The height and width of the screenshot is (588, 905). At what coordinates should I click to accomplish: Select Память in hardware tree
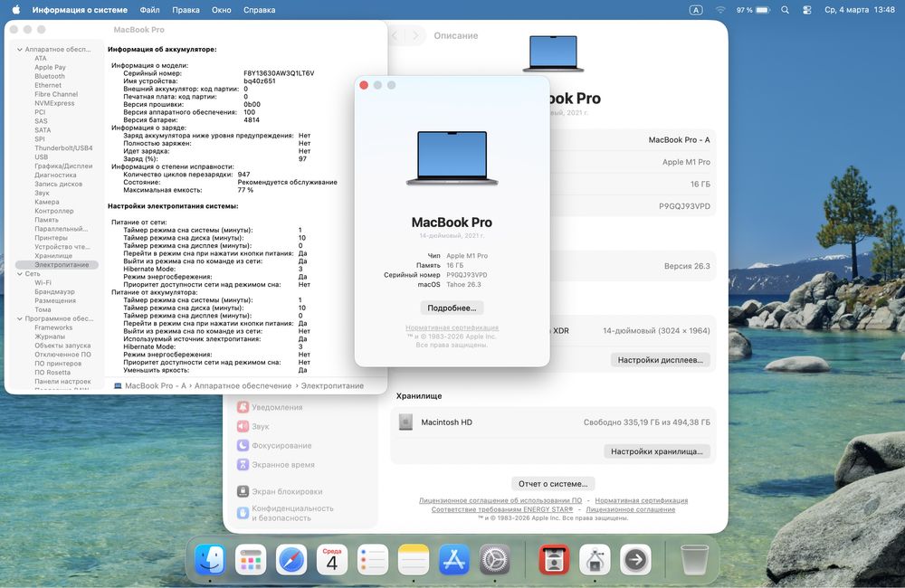[46, 220]
